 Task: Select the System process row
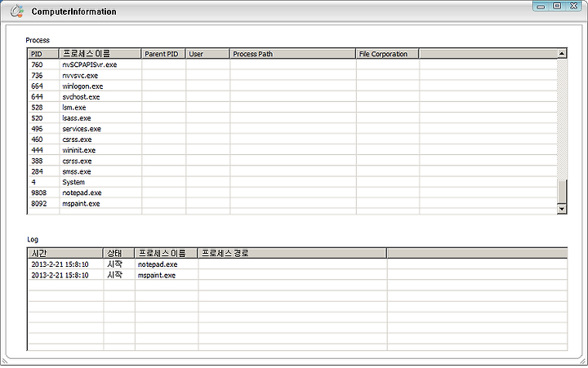tap(293, 182)
